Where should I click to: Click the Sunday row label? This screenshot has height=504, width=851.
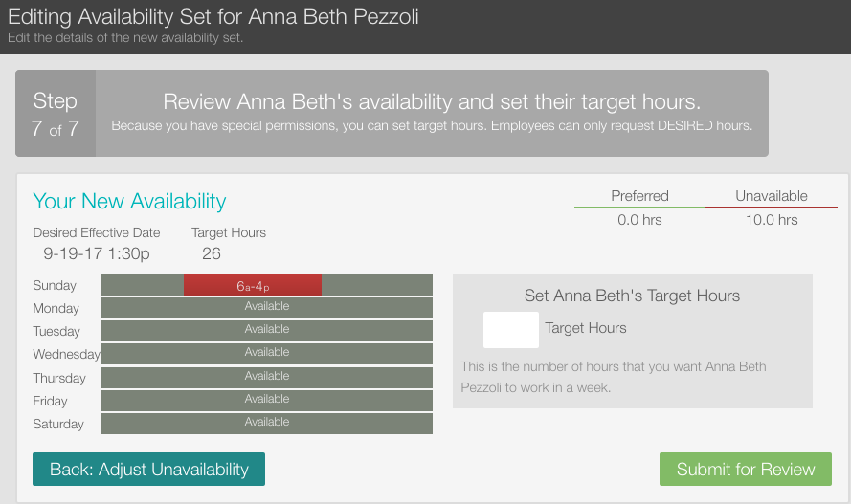point(55,285)
